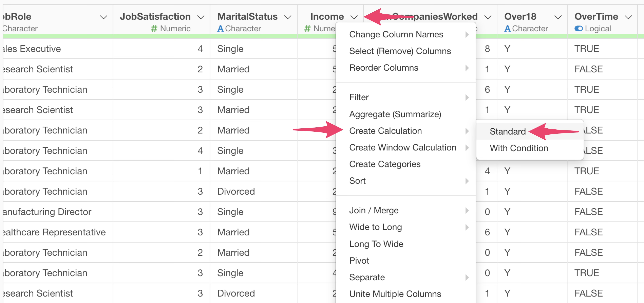Open the JobSatisfaction column menu chevron
Image resolution: width=644 pixels, height=303 pixels.
click(x=201, y=17)
